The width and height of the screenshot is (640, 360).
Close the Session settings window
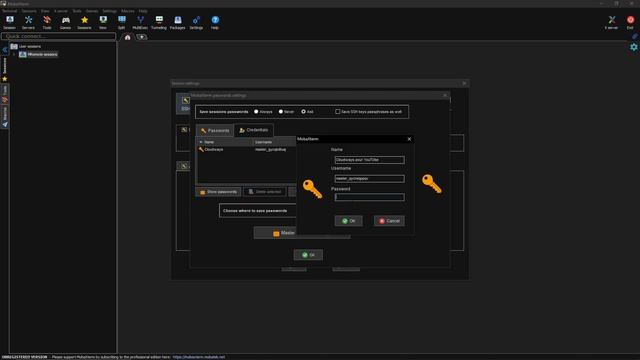(x=464, y=83)
